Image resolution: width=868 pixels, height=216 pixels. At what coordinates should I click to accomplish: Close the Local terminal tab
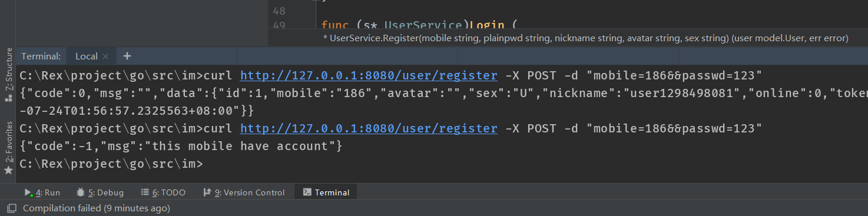(x=105, y=57)
